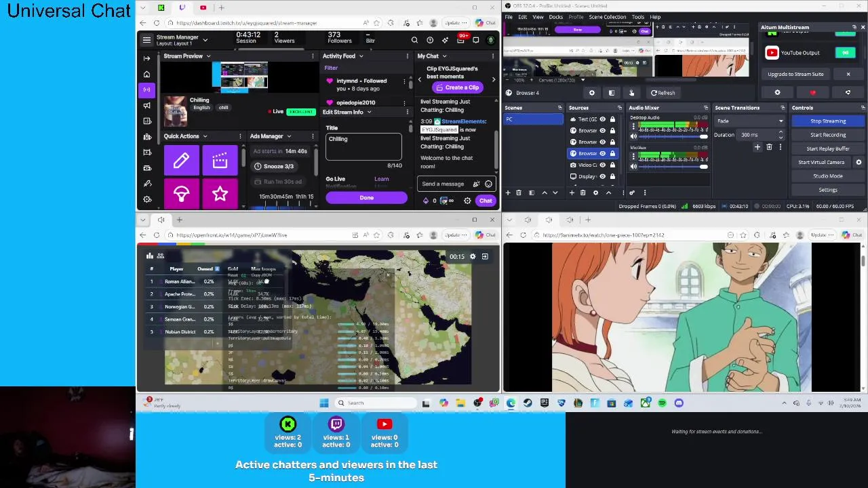Expand Edit Stream Info panel chevron
Viewport: 868px width, 488px height.
point(369,112)
